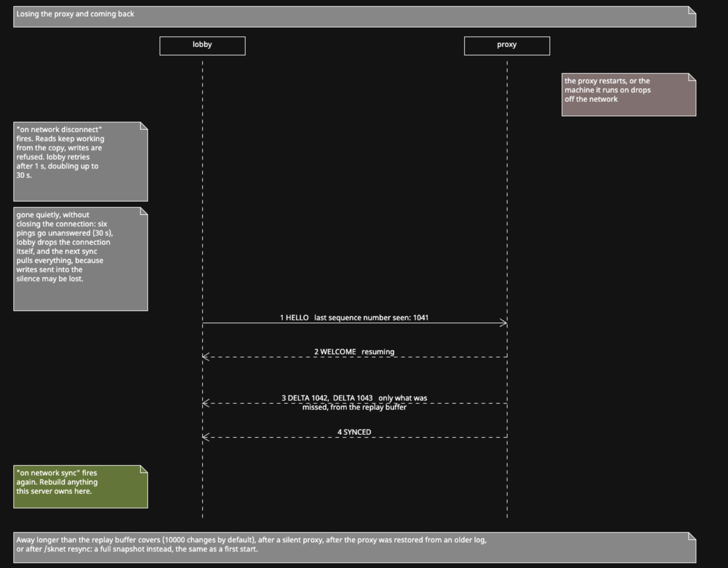This screenshot has height=568, width=728.
Task: Click the note starting 'gone quietly, without closing'
Action: [81, 259]
